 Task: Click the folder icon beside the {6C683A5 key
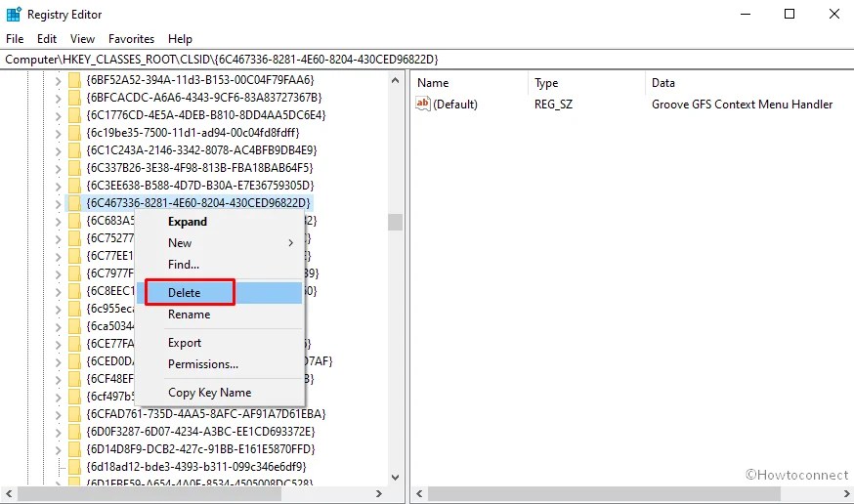point(74,221)
